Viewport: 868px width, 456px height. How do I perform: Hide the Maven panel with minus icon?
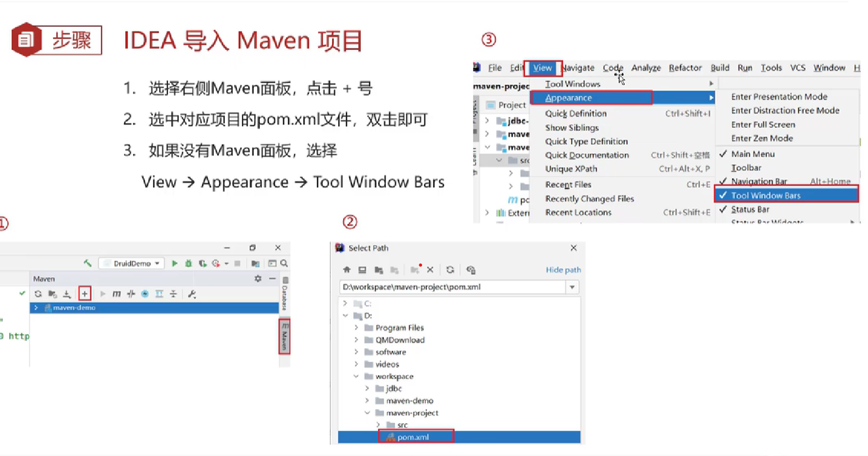tap(272, 278)
